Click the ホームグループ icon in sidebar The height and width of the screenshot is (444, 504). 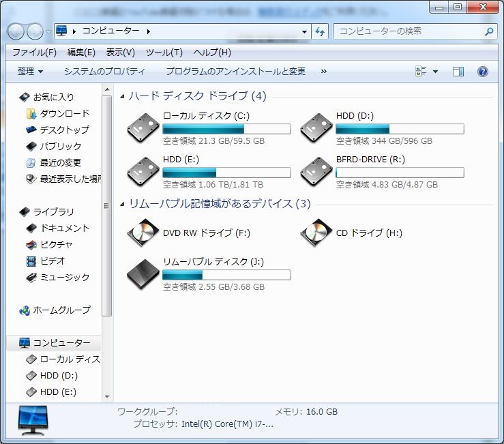25,310
